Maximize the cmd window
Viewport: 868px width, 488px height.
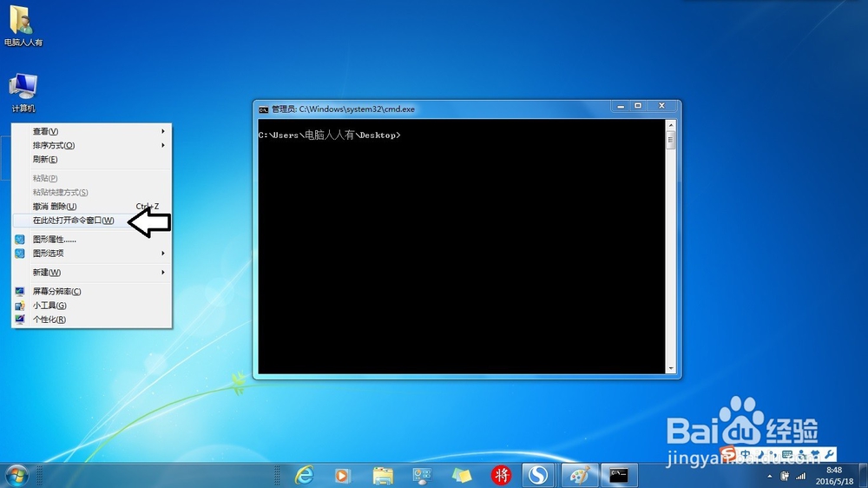tap(638, 106)
